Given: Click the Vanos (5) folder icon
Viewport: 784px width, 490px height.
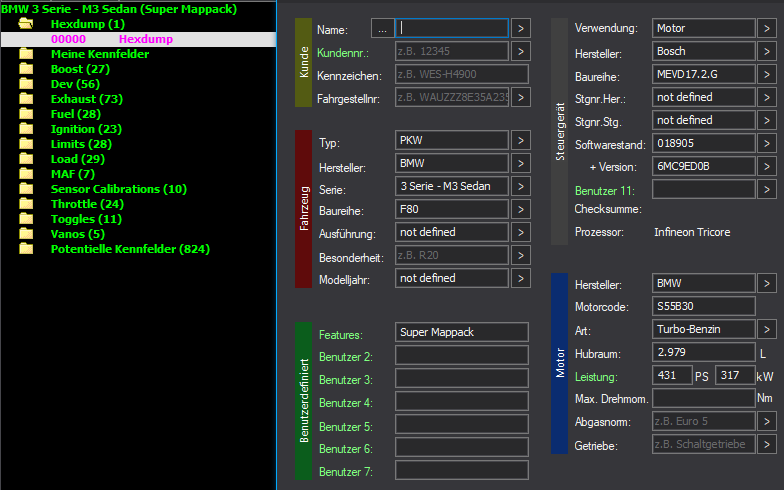Looking at the screenshot, I should coord(26,234).
